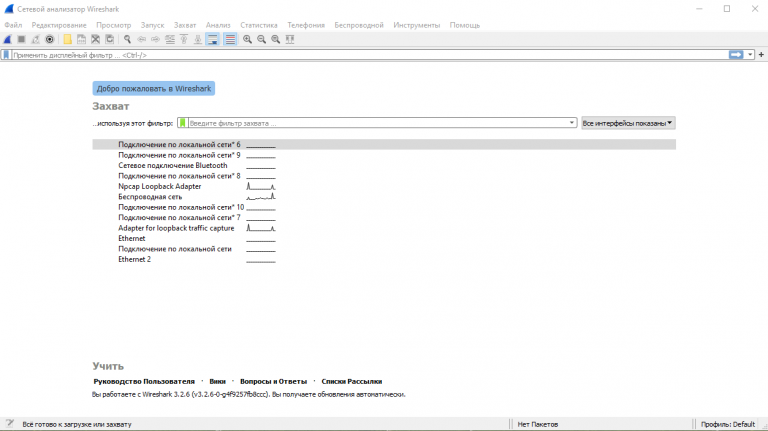Screen dimensions: 768x431
Task: Open the Помощь menu
Action: click(x=465, y=25)
